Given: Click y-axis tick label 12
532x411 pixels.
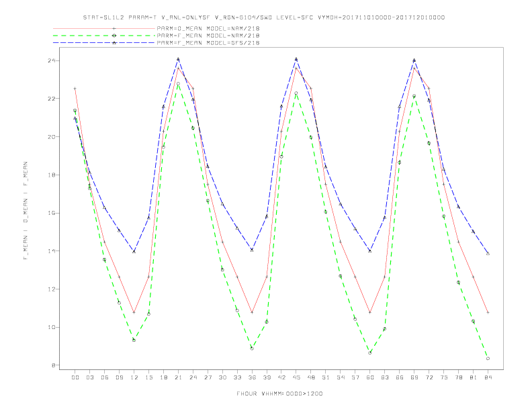Looking at the screenshot, I should 52,289.
